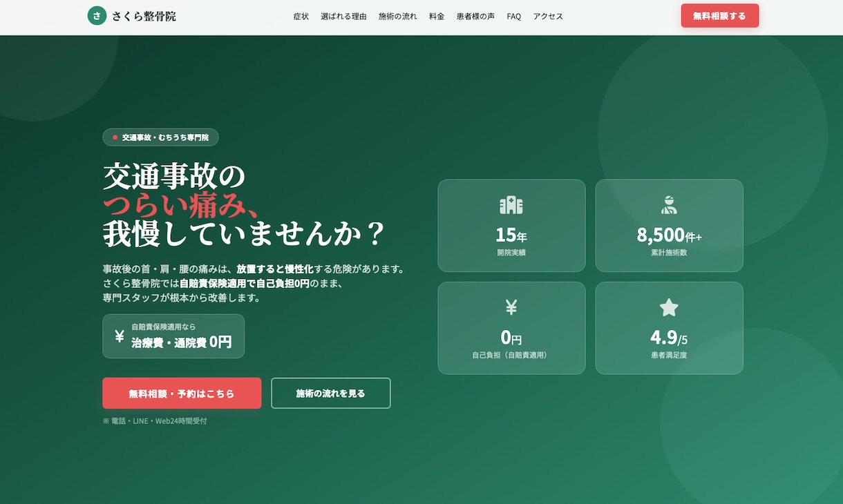843x504 pixels.
Task: Click the yen icon above 0円 stat card
Action: [511, 307]
